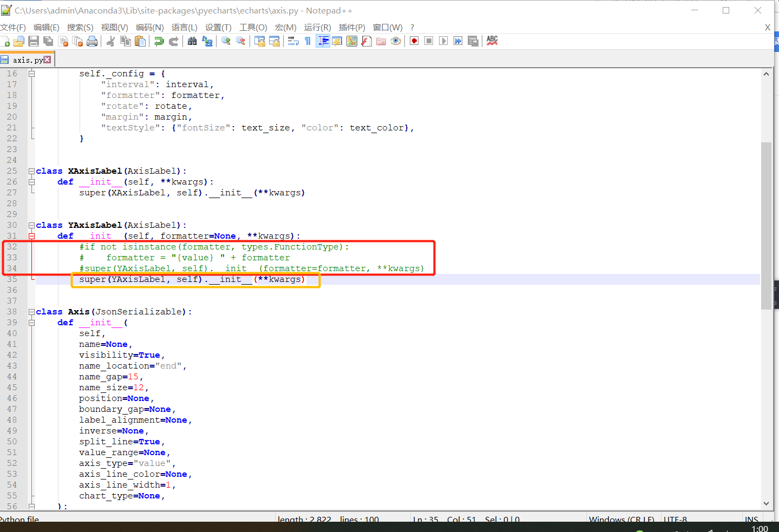This screenshot has height=532, width=779.
Task: Open the 设置(T) menu
Action: tap(218, 28)
